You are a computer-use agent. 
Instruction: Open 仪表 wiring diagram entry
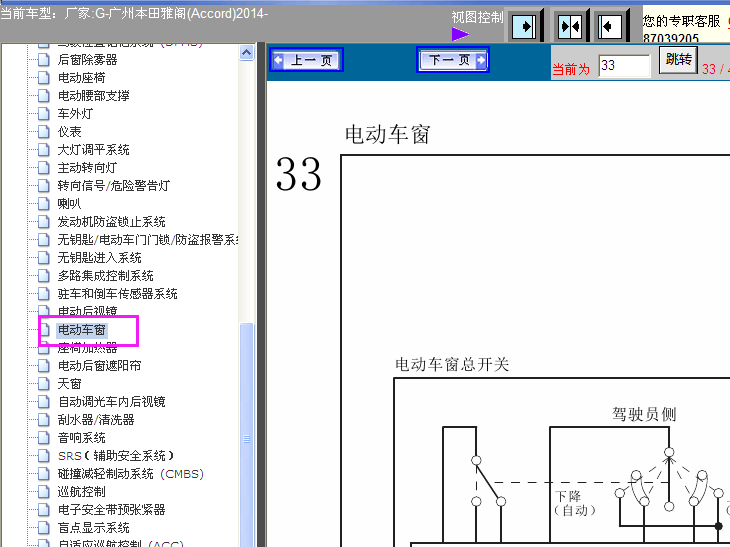tap(69, 132)
